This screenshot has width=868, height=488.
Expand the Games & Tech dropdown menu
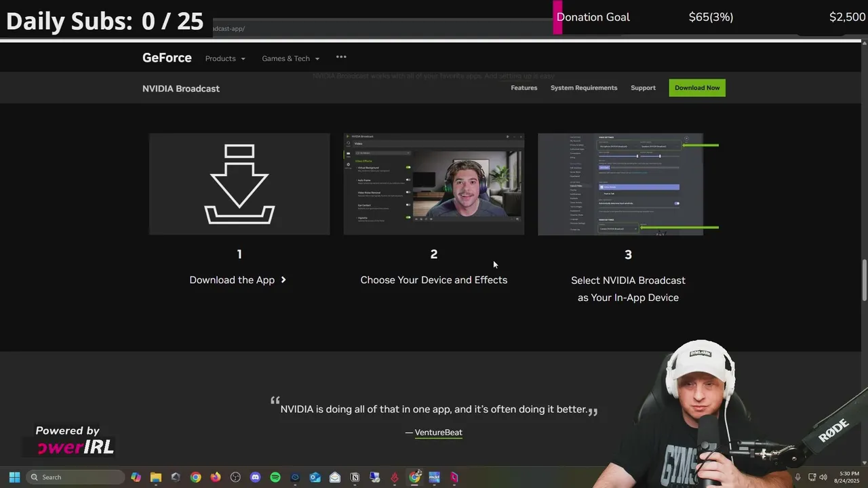pos(290,58)
